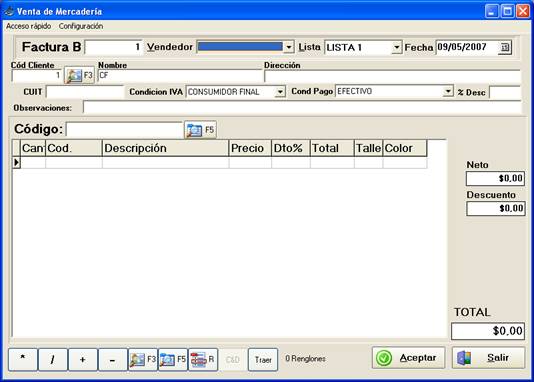534x382 pixels.
Task: Click the asterisk (*) button
Action: 22,359
